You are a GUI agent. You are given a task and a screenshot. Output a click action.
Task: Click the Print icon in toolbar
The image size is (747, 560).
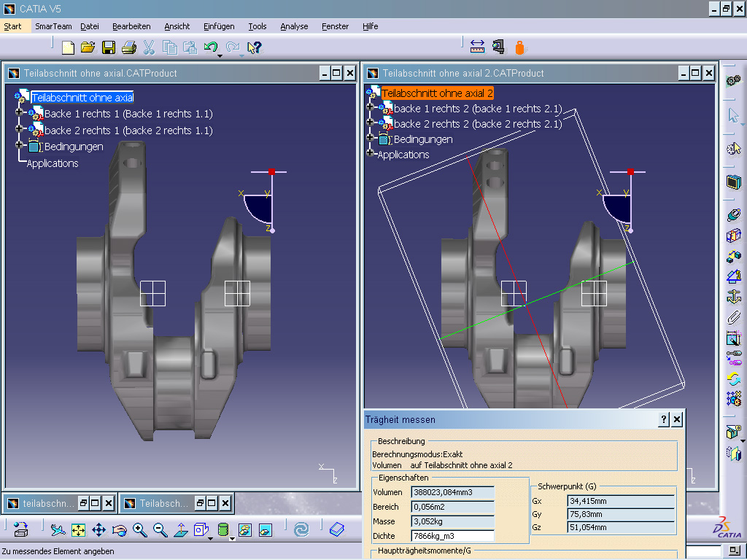[x=128, y=47]
